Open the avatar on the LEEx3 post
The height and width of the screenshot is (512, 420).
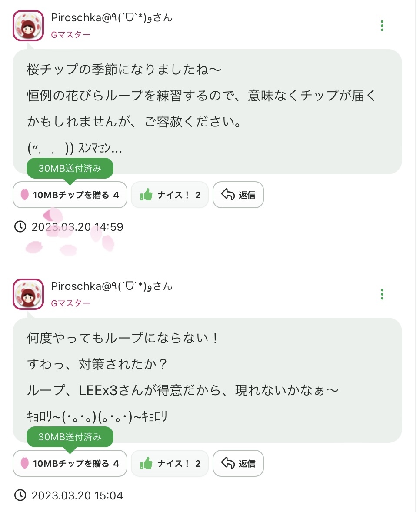pyautogui.click(x=28, y=294)
